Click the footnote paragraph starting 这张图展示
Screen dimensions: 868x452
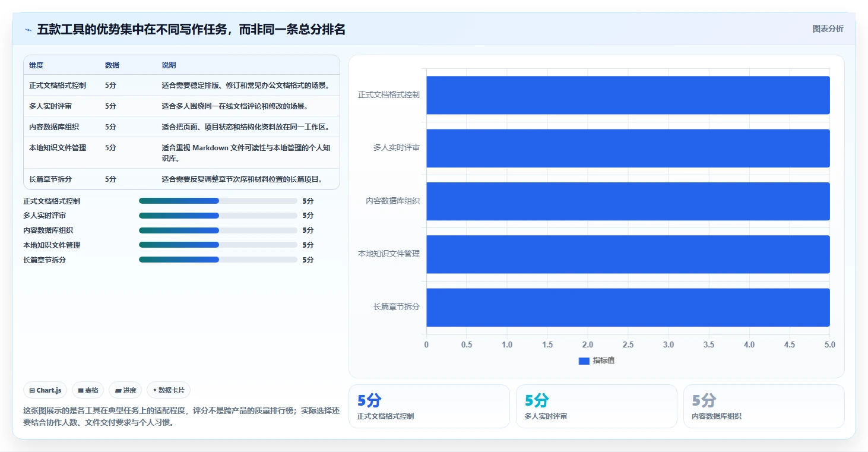(181, 416)
